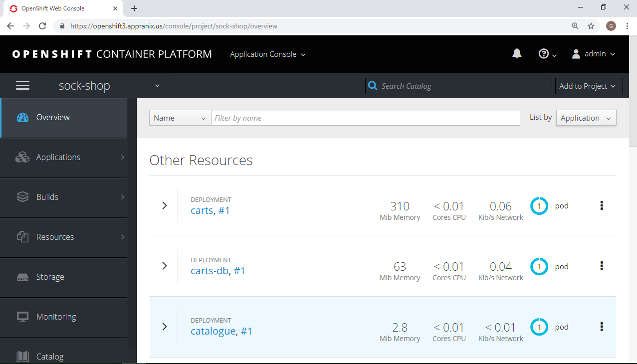Open the carts deployment link
This screenshot has width=637, height=364.
(x=202, y=210)
